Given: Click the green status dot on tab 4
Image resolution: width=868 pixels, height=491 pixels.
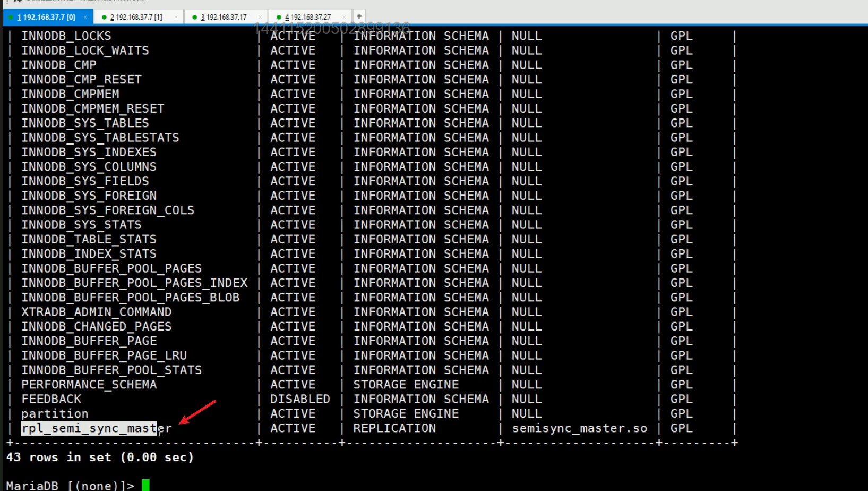Looking at the screenshot, I should click(279, 17).
